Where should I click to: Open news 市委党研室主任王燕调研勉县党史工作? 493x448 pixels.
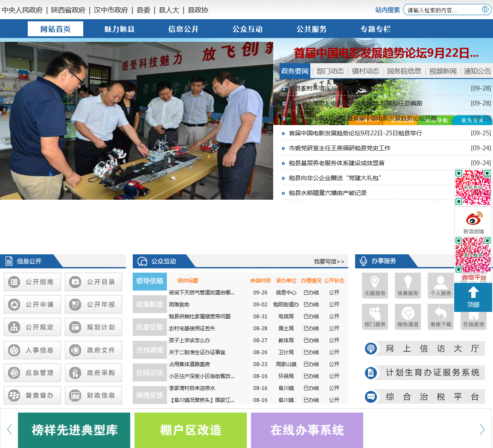click(340, 148)
